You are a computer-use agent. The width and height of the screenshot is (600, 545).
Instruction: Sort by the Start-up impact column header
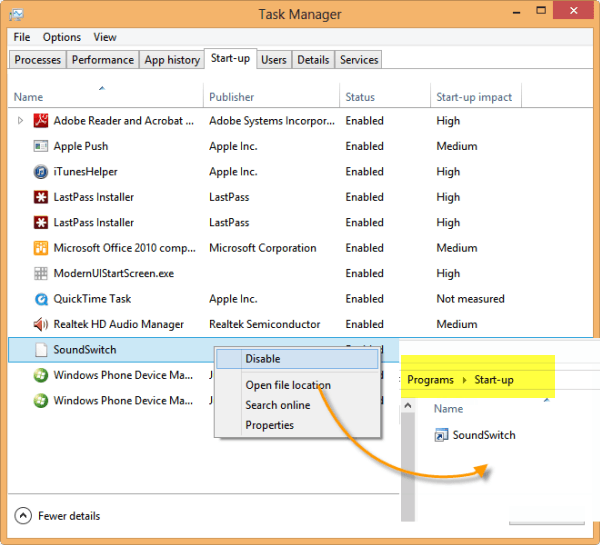pyautogui.click(x=476, y=96)
